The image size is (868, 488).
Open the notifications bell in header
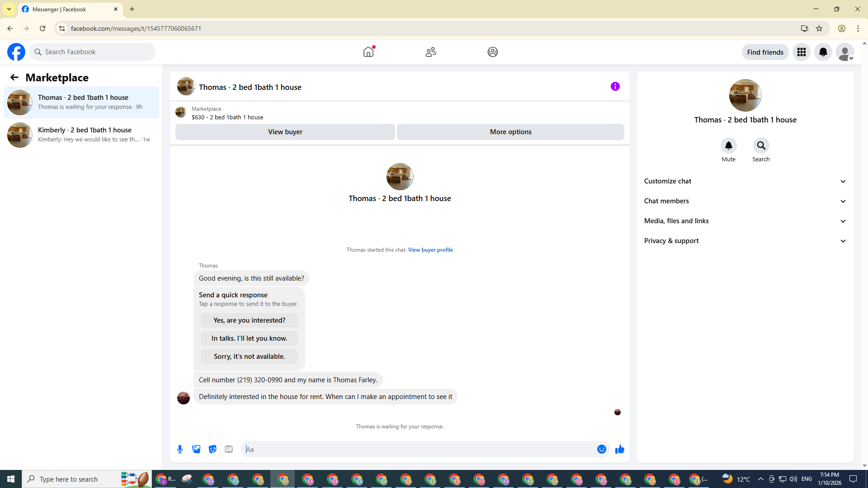pyautogui.click(x=823, y=52)
